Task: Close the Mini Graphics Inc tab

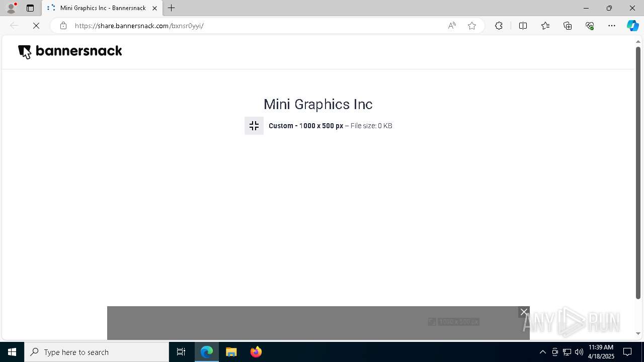Action: [155, 8]
